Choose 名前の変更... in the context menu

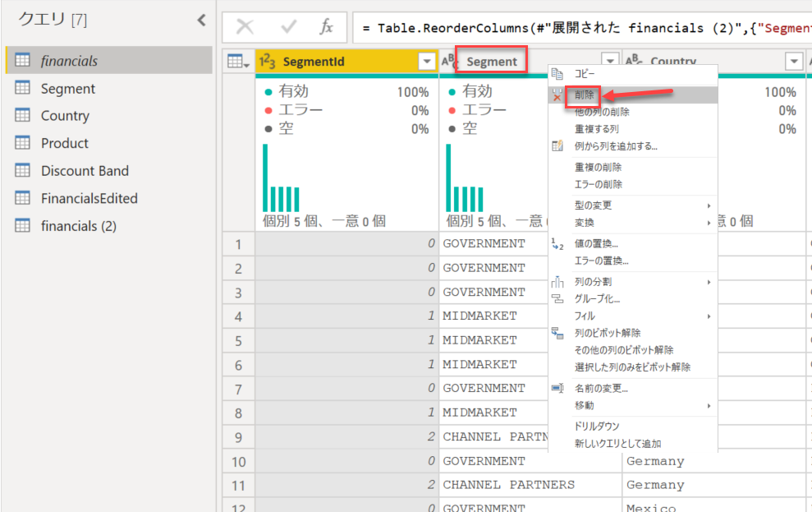pyautogui.click(x=633, y=388)
